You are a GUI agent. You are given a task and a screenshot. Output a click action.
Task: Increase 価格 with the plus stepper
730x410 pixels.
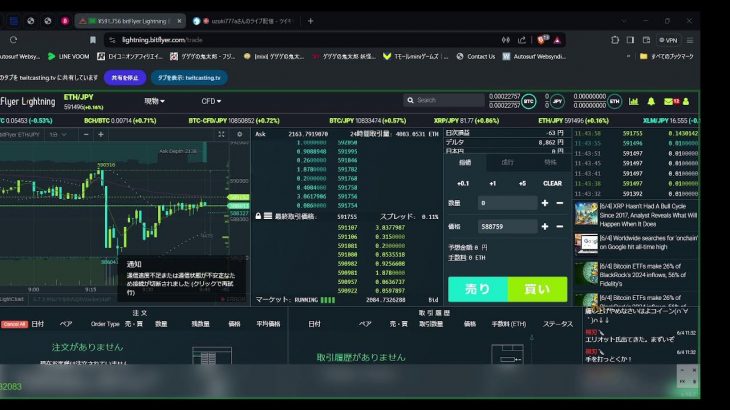pyautogui.click(x=545, y=227)
